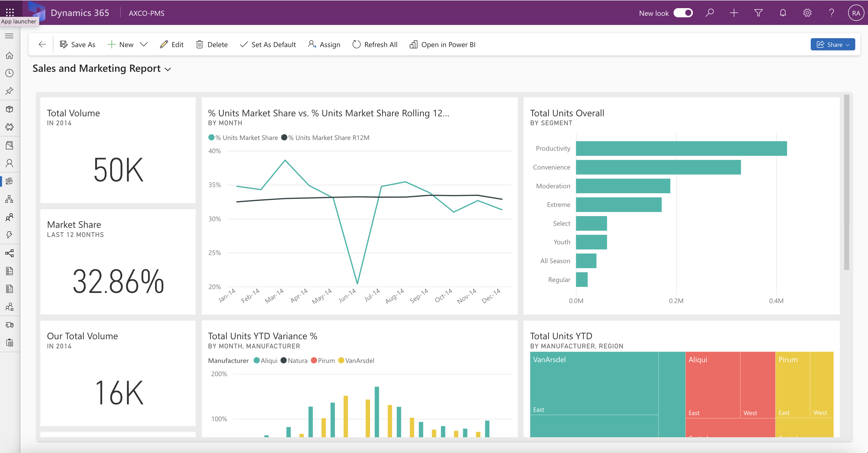Click the advanced filter funnel icon
Viewport: 868px width, 453px height.
[758, 13]
